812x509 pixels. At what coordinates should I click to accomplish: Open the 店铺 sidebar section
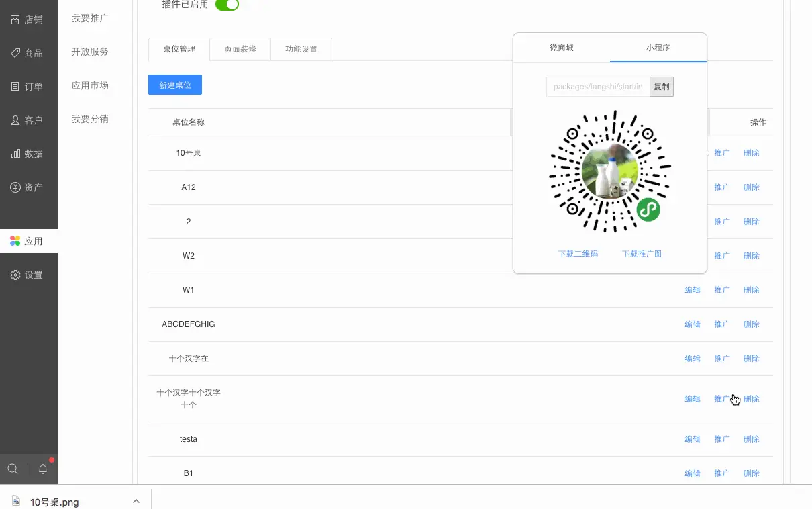pyautogui.click(x=28, y=19)
